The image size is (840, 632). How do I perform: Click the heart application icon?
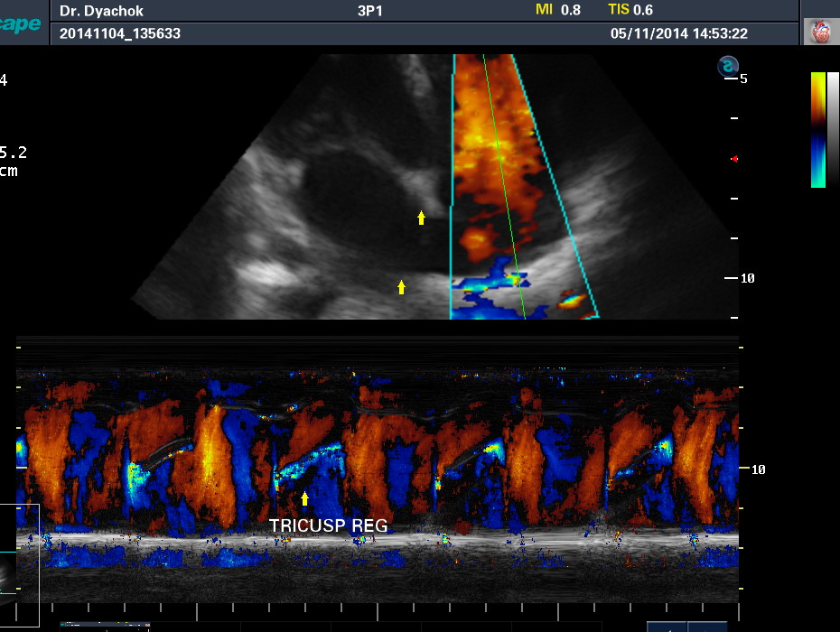pyautogui.click(x=820, y=31)
